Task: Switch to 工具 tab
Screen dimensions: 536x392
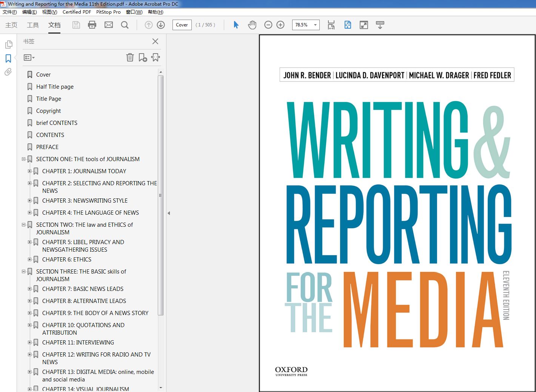Action: (x=33, y=25)
